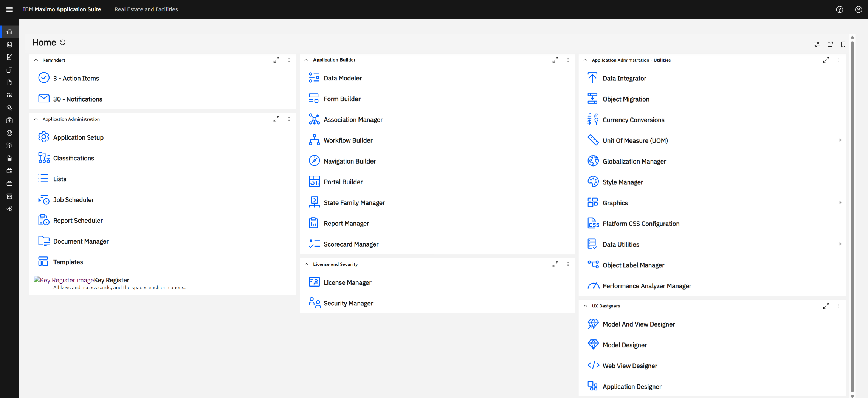This screenshot has height=398, width=868.
Task: Maximize the Application Builder section
Action: pos(555,60)
